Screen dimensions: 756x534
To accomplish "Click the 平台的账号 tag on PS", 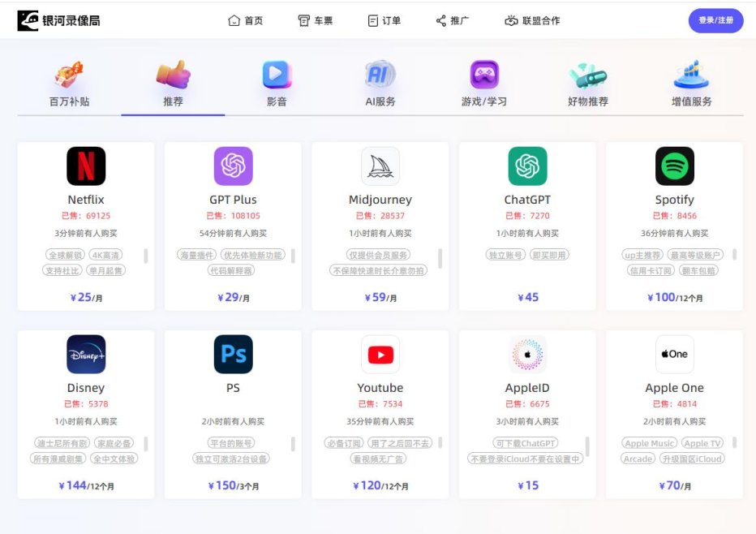I will pyautogui.click(x=231, y=443).
